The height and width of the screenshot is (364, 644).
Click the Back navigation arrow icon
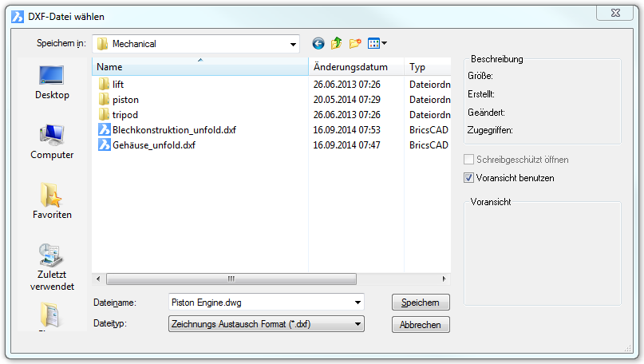(318, 44)
